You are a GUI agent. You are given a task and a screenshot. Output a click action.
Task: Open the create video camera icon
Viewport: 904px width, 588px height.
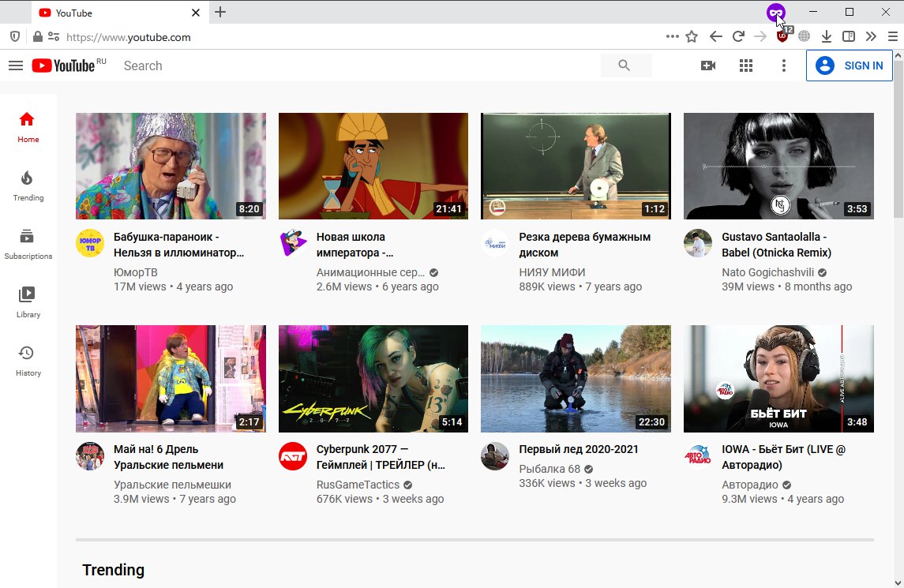(708, 66)
